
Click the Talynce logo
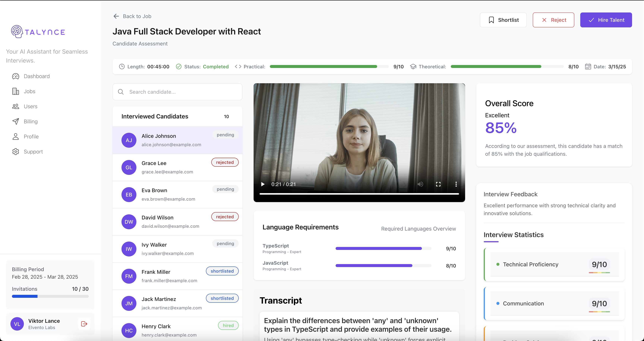[38, 32]
